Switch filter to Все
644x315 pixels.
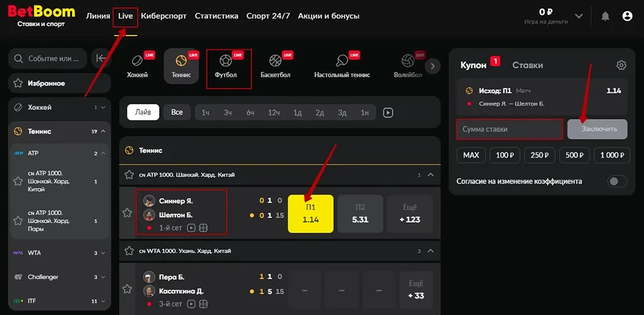tap(177, 113)
